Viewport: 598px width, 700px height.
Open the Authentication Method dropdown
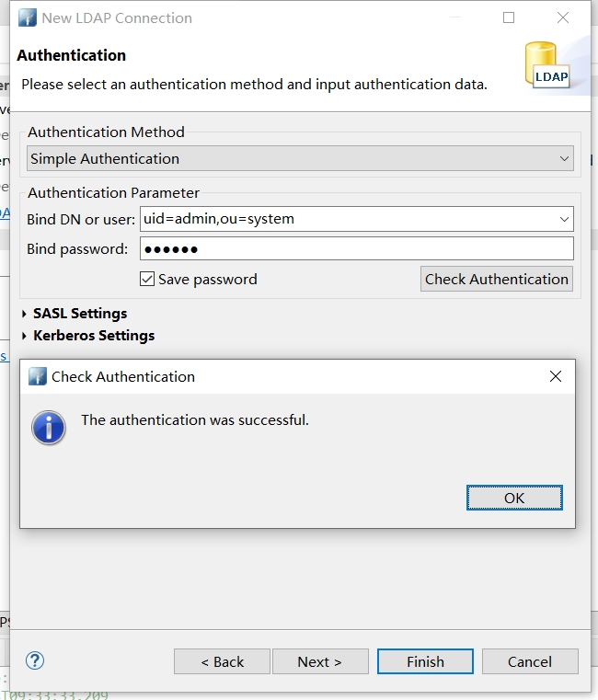(565, 158)
